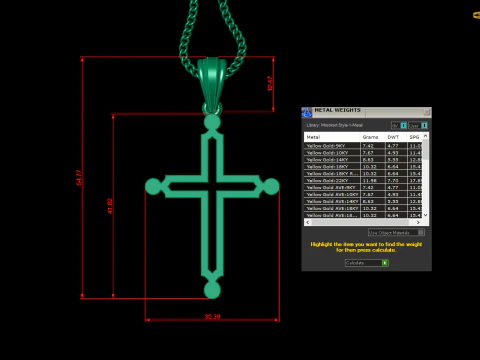Sort by the Grams column header

372,137
